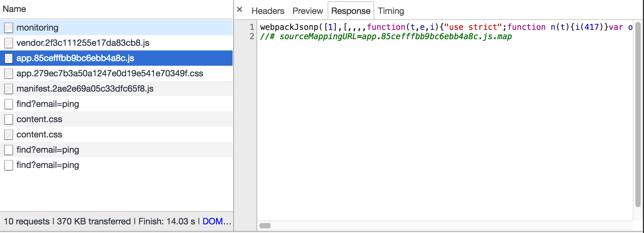Select the monitoring request row
This screenshot has height=233, width=644.
click(116, 28)
